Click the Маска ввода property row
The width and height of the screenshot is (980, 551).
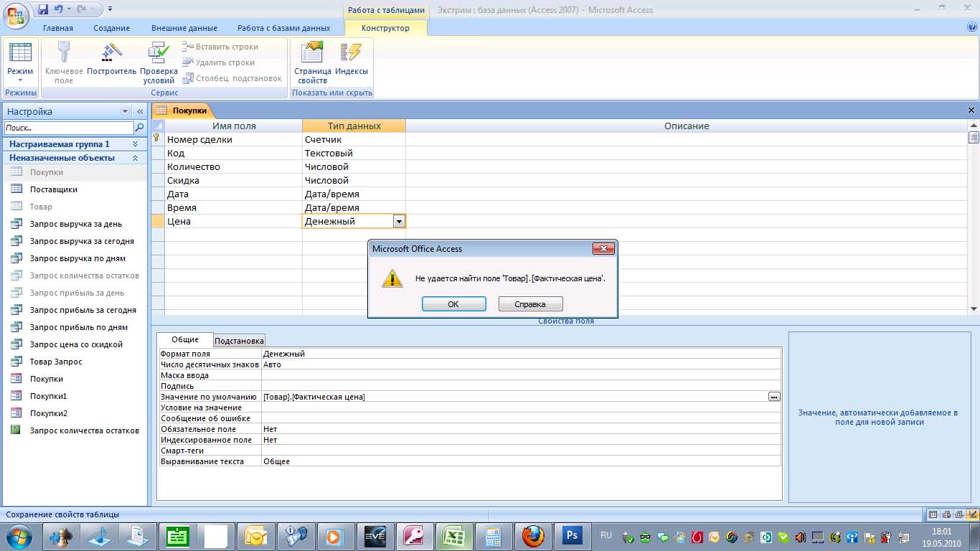(x=470, y=375)
